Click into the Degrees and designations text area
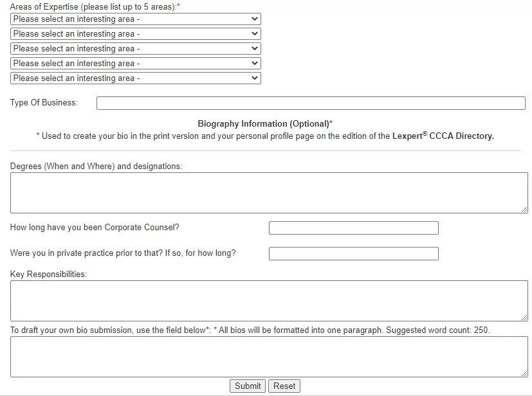The height and width of the screenshot is (396, 532). coord(269,193)
